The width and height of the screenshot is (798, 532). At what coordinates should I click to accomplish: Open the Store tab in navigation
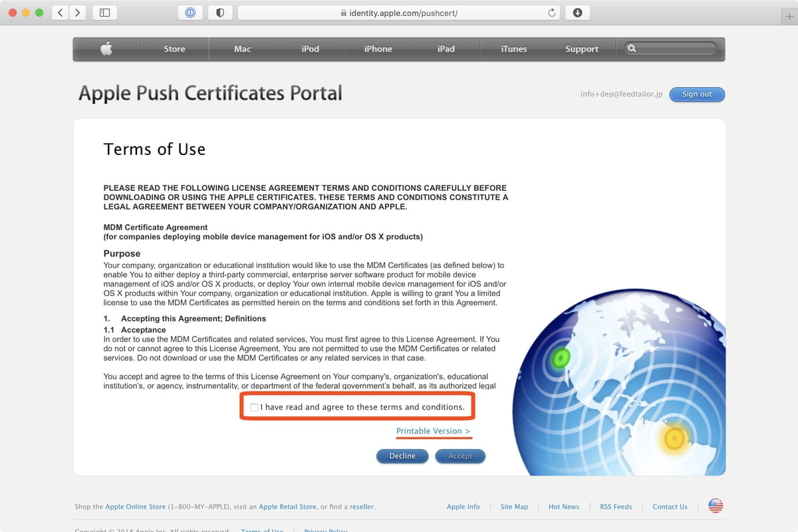[x=174, y=49]
